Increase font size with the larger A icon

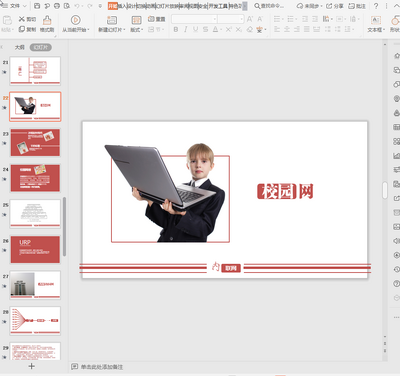pyautogui.click(x=250, y=19)
